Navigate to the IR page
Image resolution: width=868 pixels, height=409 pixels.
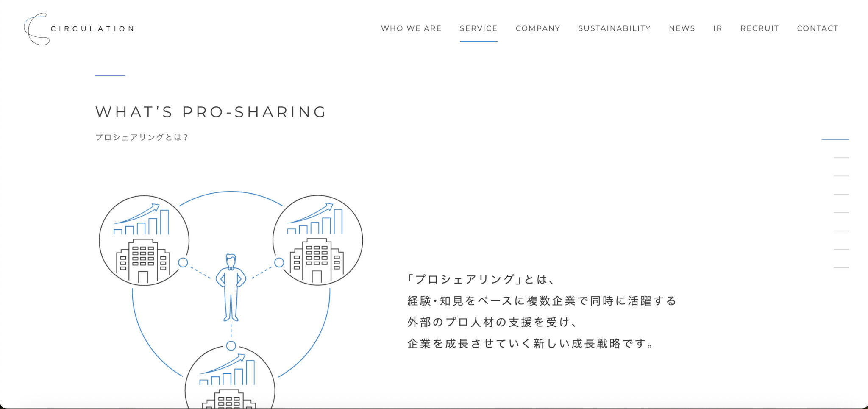coord(718,28)
